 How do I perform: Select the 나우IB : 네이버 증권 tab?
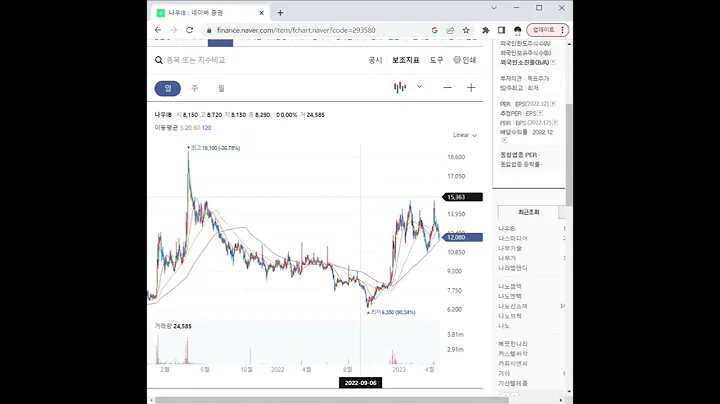click(210, 13)
